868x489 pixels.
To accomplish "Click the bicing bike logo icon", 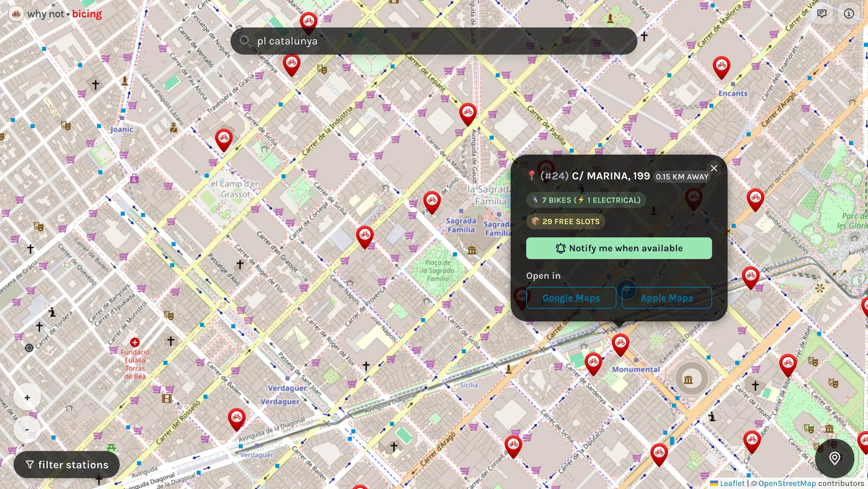I will point(16,14).
